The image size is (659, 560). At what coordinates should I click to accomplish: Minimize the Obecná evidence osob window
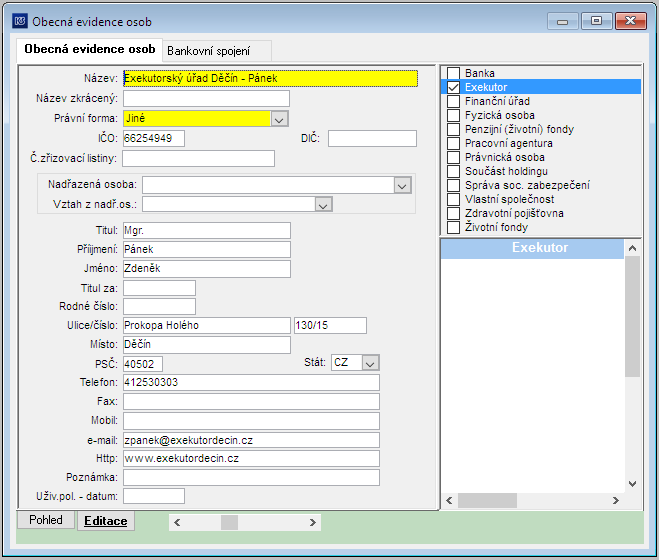[562, 21]
